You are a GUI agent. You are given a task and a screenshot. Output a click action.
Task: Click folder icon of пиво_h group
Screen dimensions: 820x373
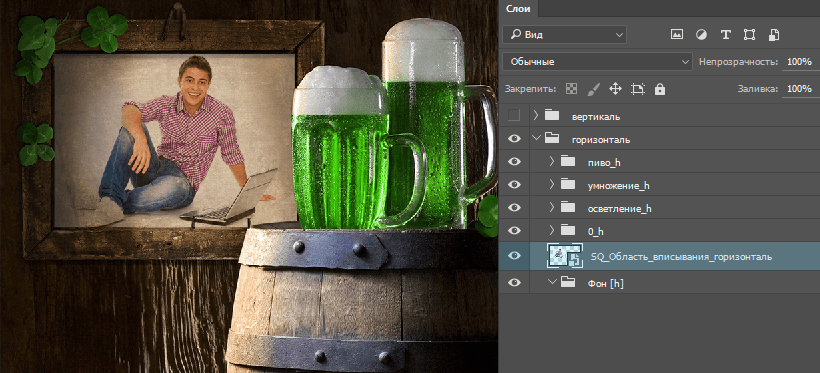(568, 161)
